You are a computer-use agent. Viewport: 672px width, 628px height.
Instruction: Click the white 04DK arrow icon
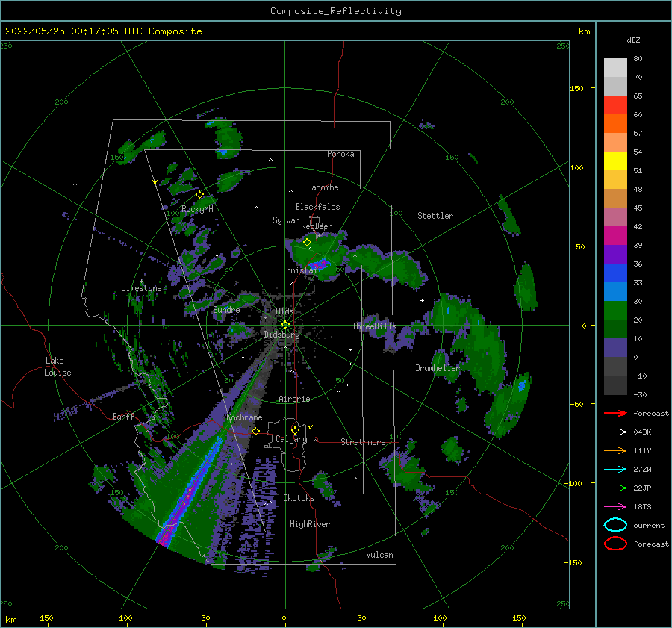point(615,432)
